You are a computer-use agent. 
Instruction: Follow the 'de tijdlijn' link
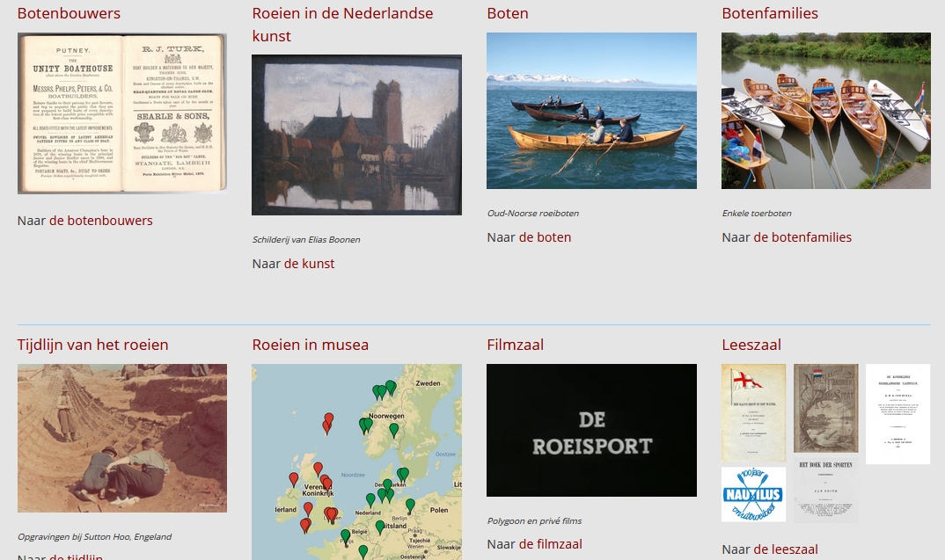[76, 557]
